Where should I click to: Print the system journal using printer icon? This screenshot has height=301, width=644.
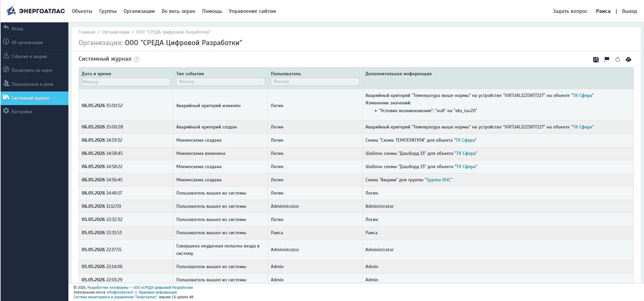628,60
